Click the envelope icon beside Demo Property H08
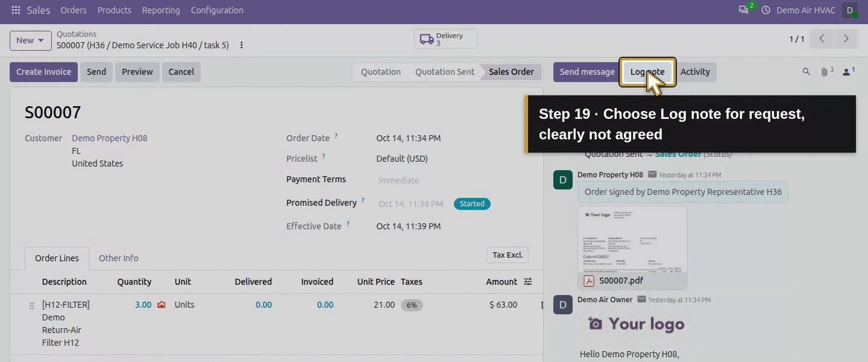 pyautogui.click(x=652, y=174)
